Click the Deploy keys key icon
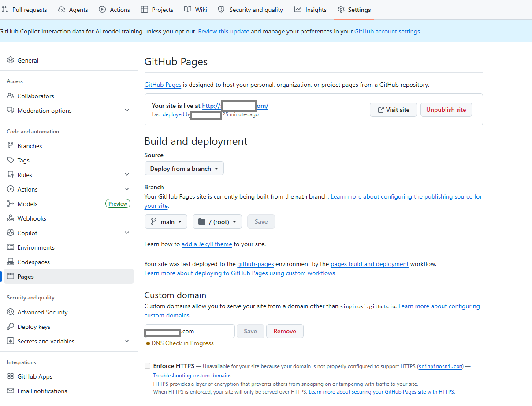 (x=11, y=327)
